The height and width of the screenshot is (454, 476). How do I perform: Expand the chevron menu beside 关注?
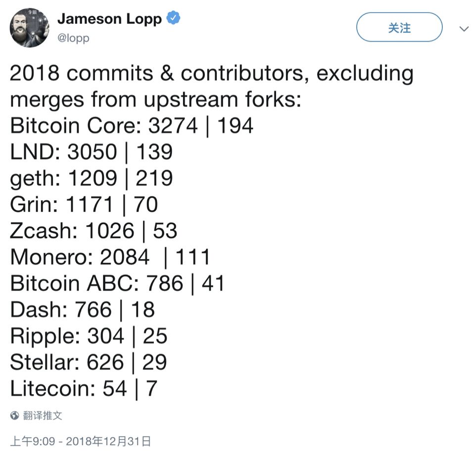[464, 29]
